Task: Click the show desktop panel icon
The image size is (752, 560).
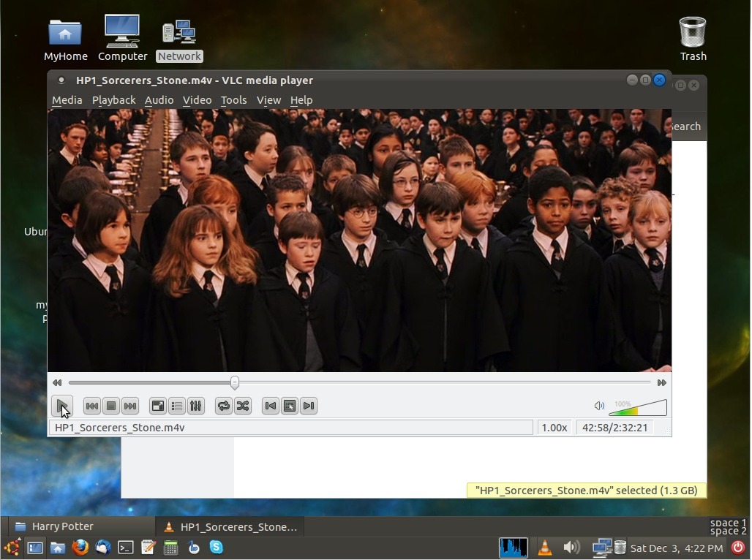Action: 35,548
